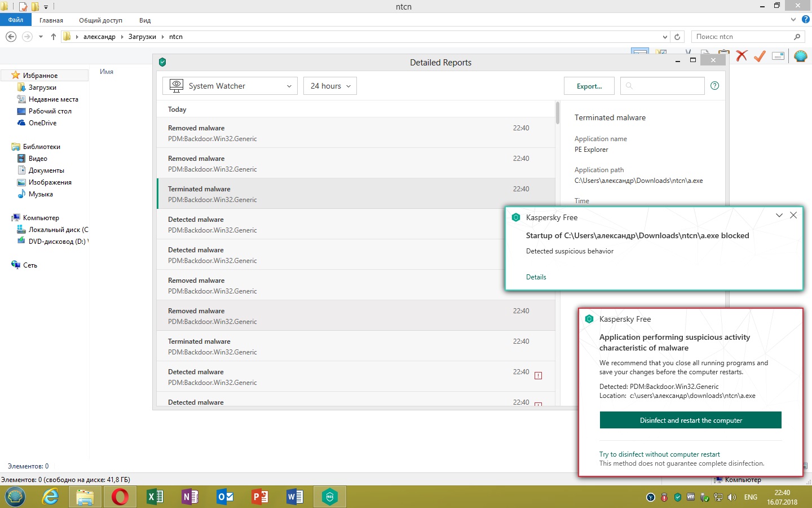Screen dimensions: 812x508
Task: Refresh the Explorer folder view
Action: [677, 37]
